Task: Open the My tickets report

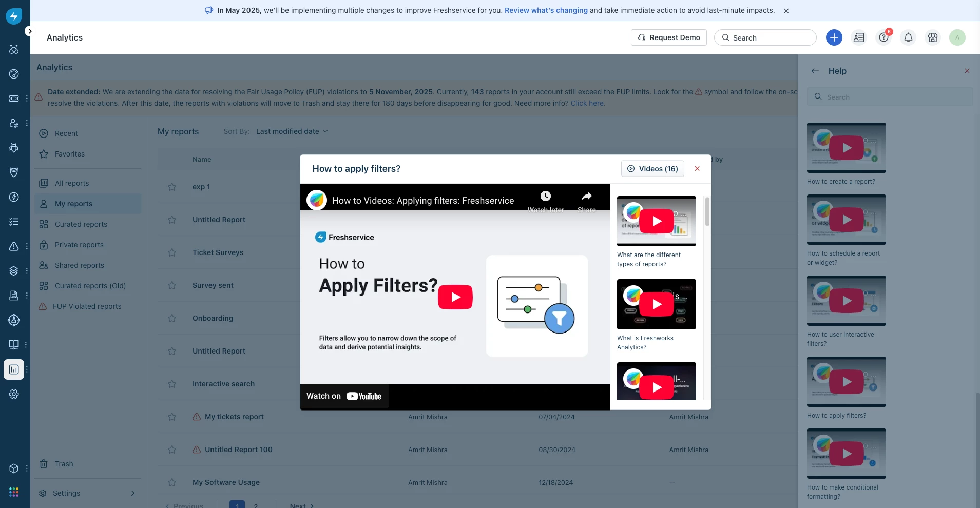Action: click(x=234, y=417)
